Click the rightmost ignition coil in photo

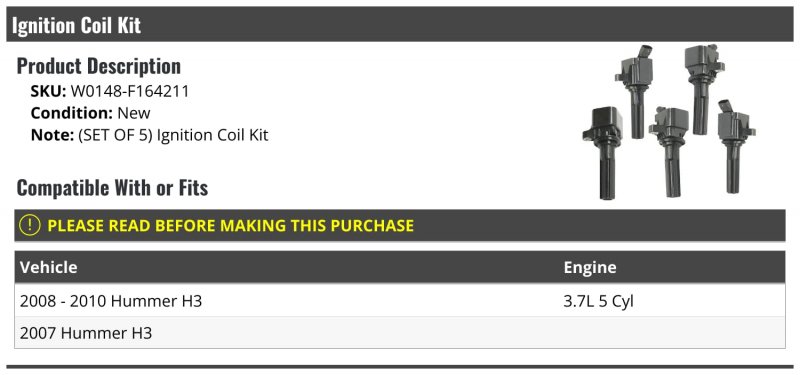735,146
